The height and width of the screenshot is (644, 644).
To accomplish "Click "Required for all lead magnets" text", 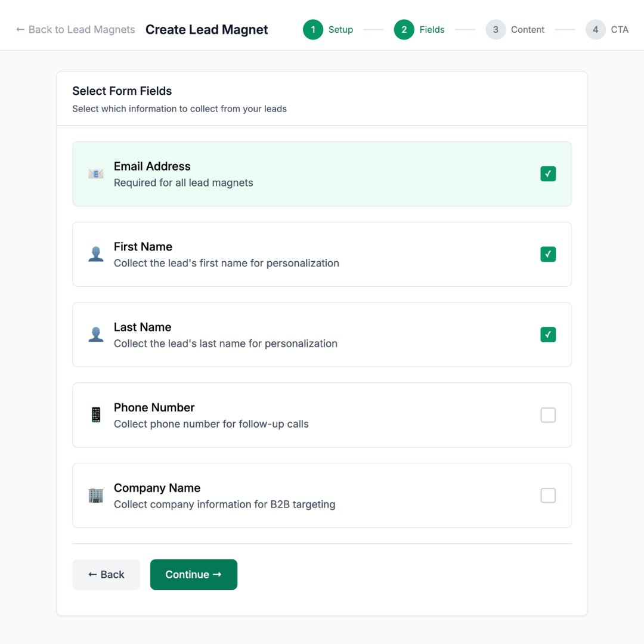I will [x=183, y=182].
